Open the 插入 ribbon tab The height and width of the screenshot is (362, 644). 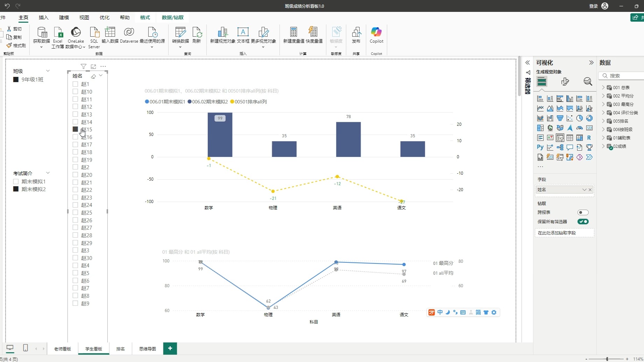coord(44,17)
